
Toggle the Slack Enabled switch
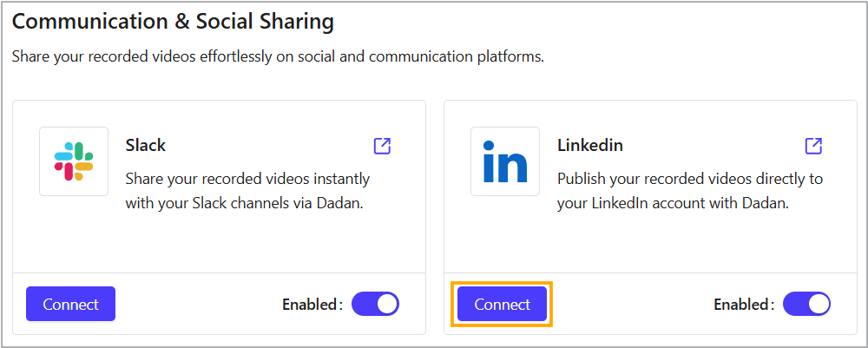click(375, 304)
